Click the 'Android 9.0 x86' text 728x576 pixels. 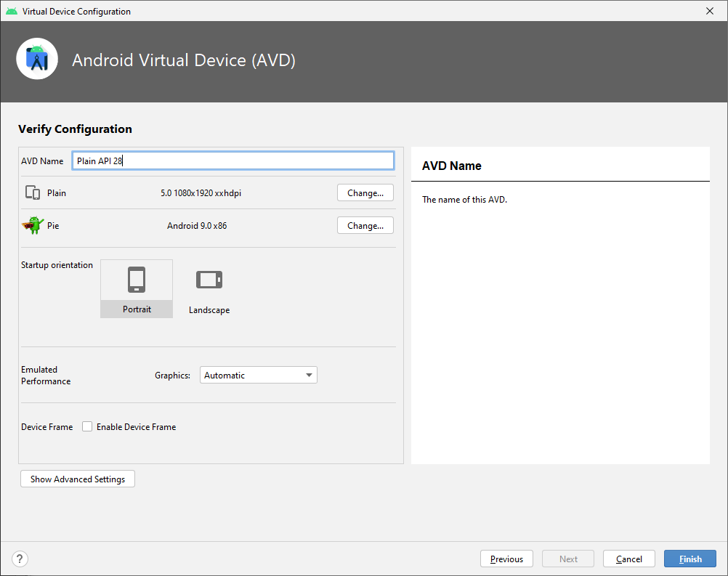click(197, 226)
